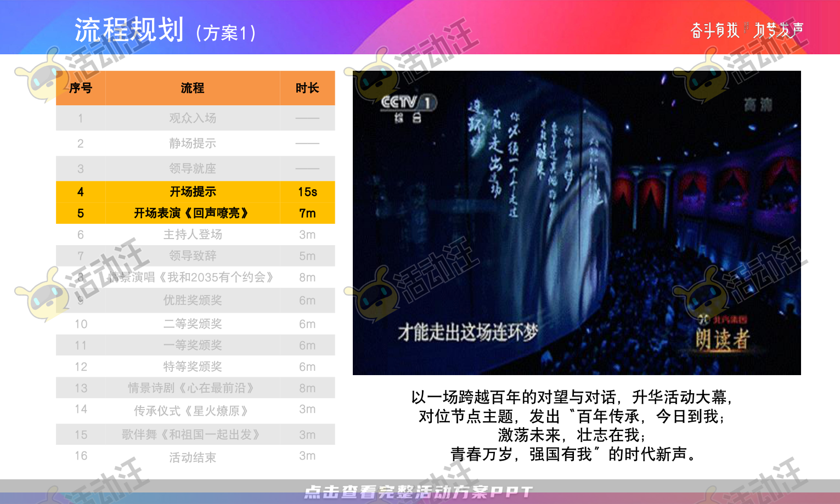Select 传承仪式《星火燎原》 row
Viewport: 840px width, 504px height.
195,410
